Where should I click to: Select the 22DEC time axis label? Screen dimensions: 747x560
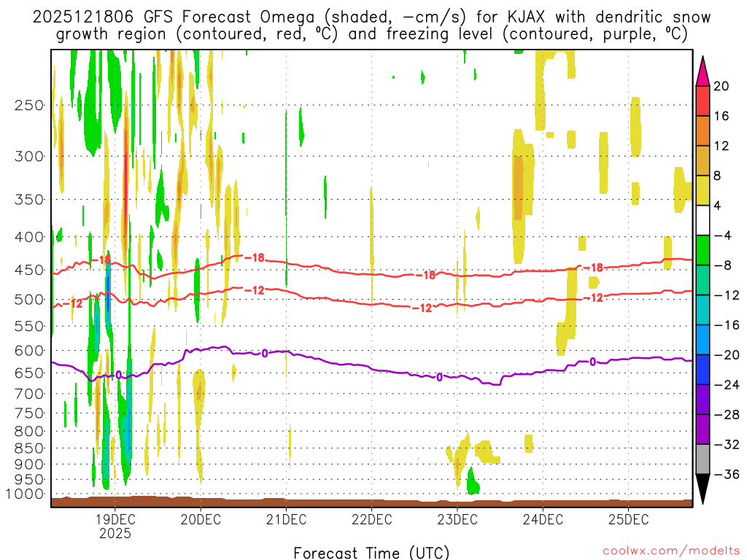[x=371, y=520]
